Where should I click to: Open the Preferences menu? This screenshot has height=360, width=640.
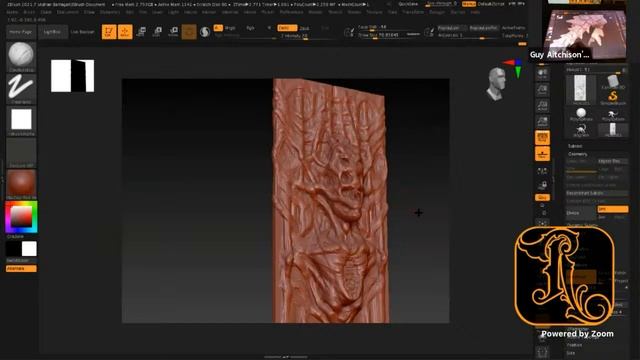pos(291,12)
